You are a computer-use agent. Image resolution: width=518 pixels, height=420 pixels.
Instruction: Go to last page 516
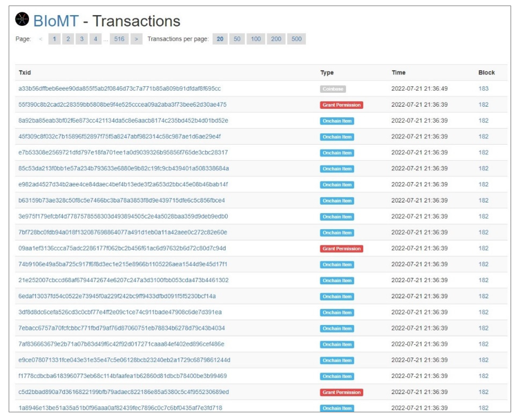119,39
